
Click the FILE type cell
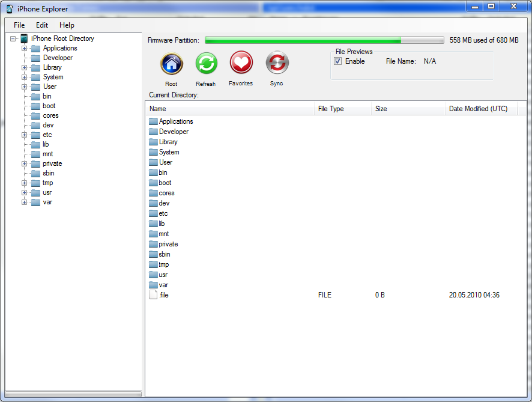tap(325, 295)
